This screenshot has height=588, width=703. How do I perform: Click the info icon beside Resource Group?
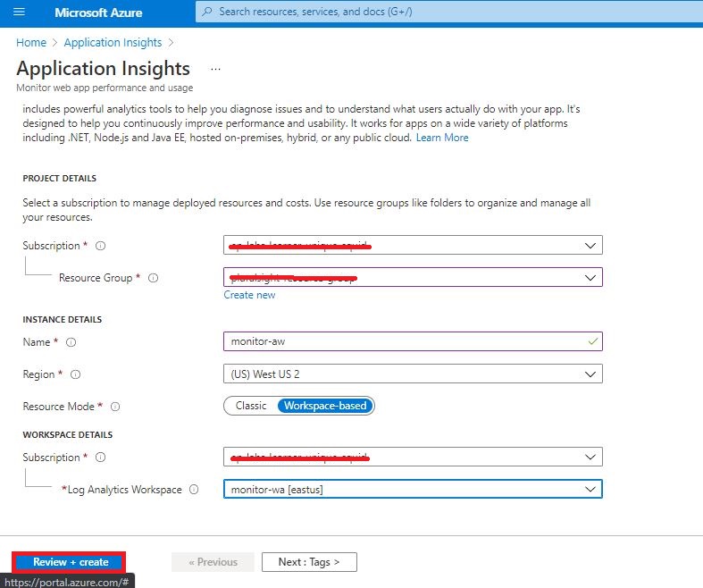coord(153,278)
